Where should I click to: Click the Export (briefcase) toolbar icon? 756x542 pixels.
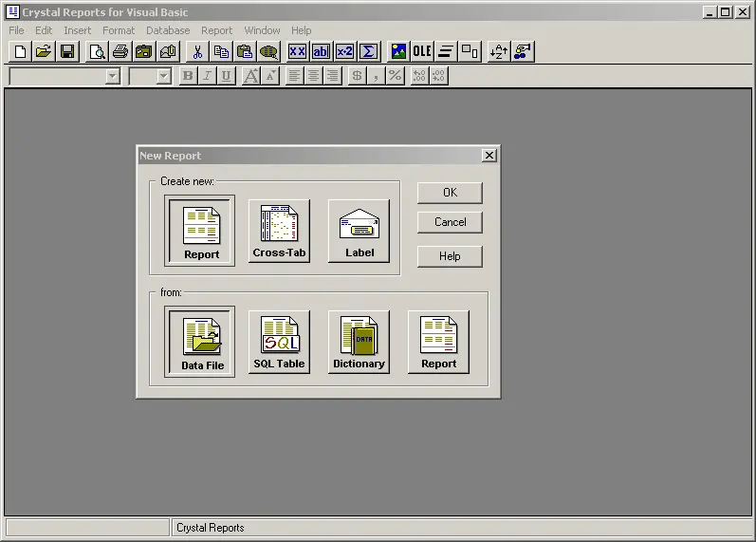pyautogui.click(x=143, y=51)
